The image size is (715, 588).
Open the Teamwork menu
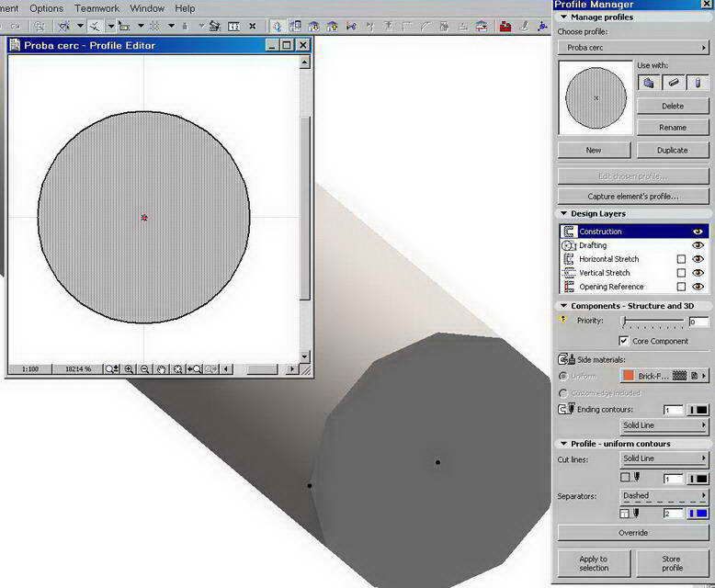96,8
